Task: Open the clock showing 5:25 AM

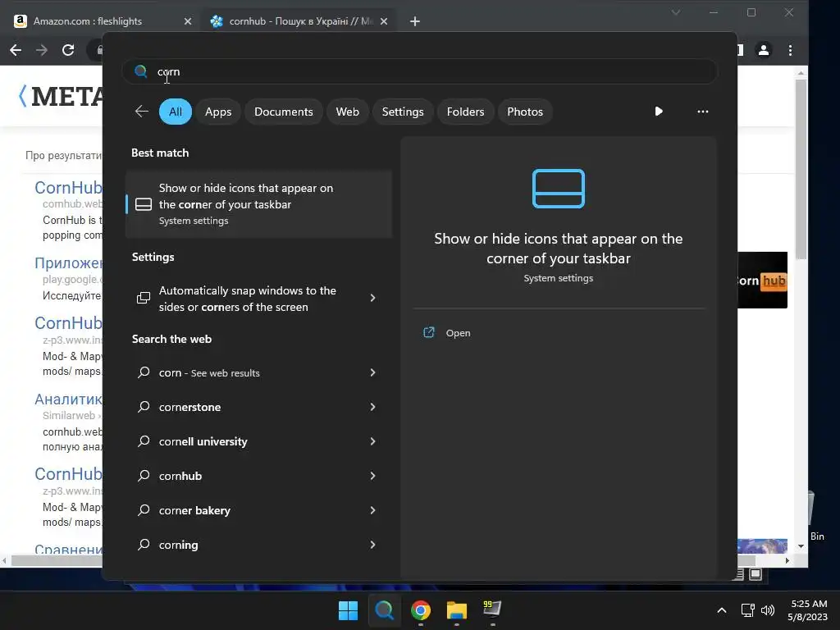Action: point(808,610)
